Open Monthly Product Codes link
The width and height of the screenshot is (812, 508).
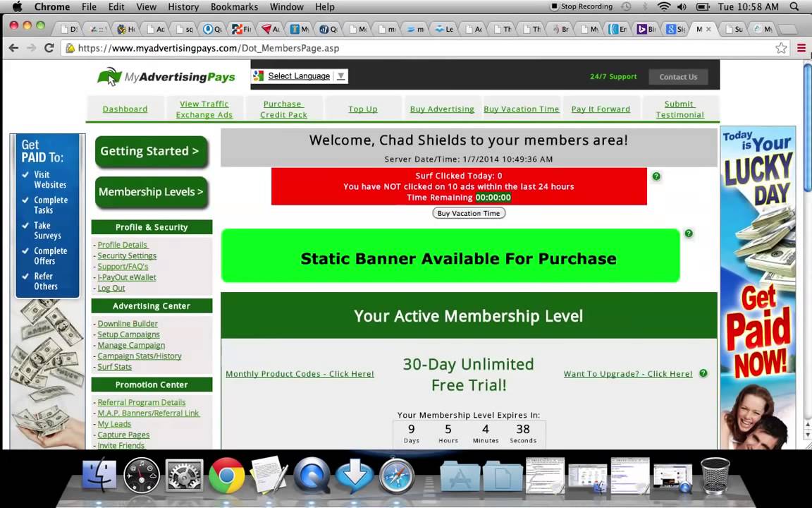[300, 374]
